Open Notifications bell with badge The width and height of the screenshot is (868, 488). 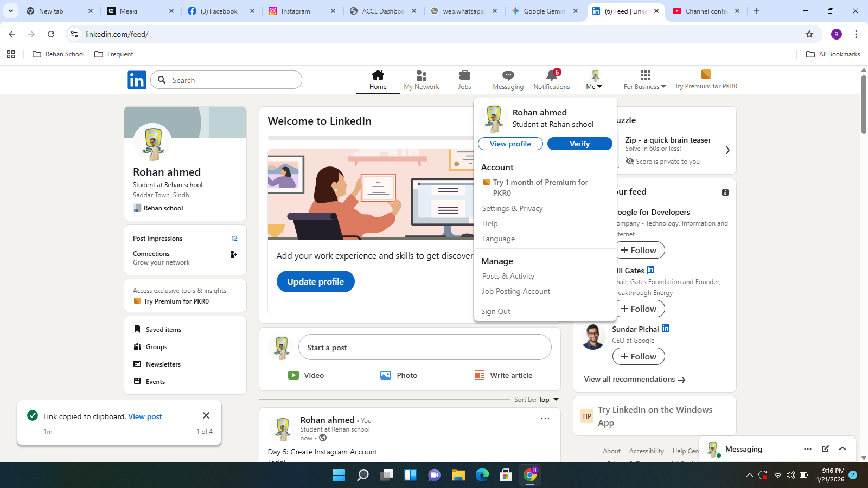pyautogui.click(x=551, y=75)
